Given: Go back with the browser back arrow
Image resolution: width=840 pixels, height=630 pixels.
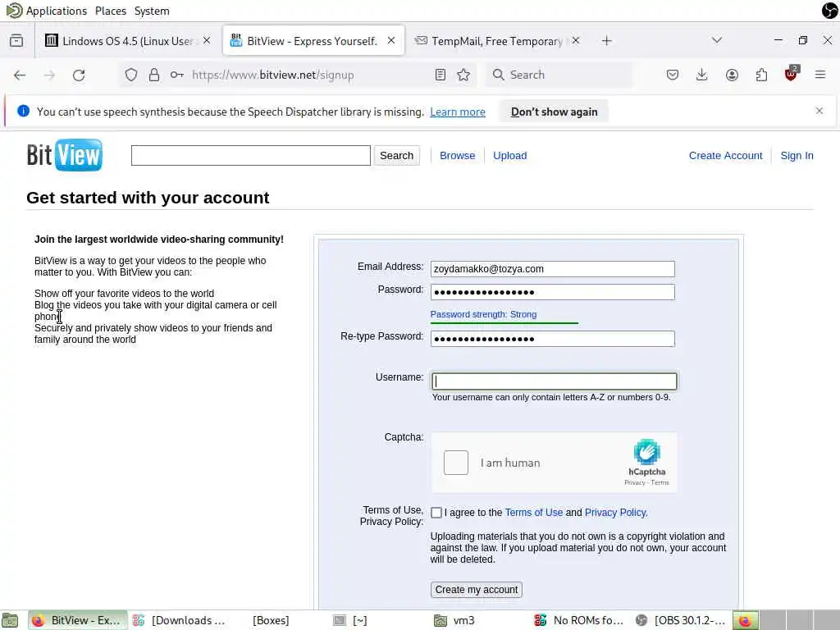Looking at the screenshot, I should [20, 75].
